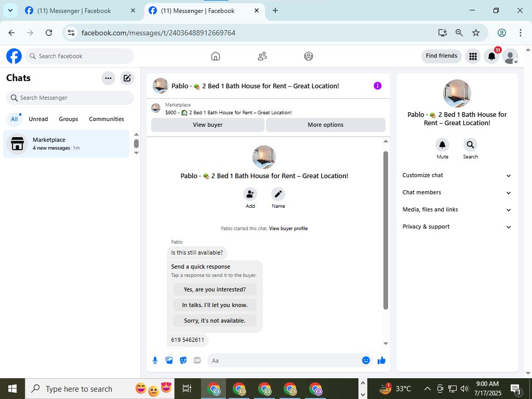Show hidden system tray icons chevron

click(428, 389)
